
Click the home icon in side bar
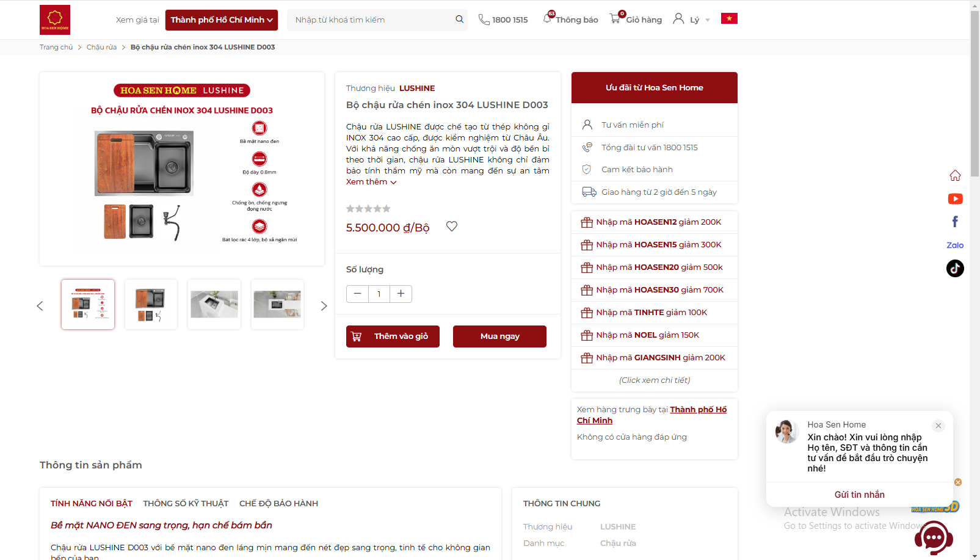956,176
